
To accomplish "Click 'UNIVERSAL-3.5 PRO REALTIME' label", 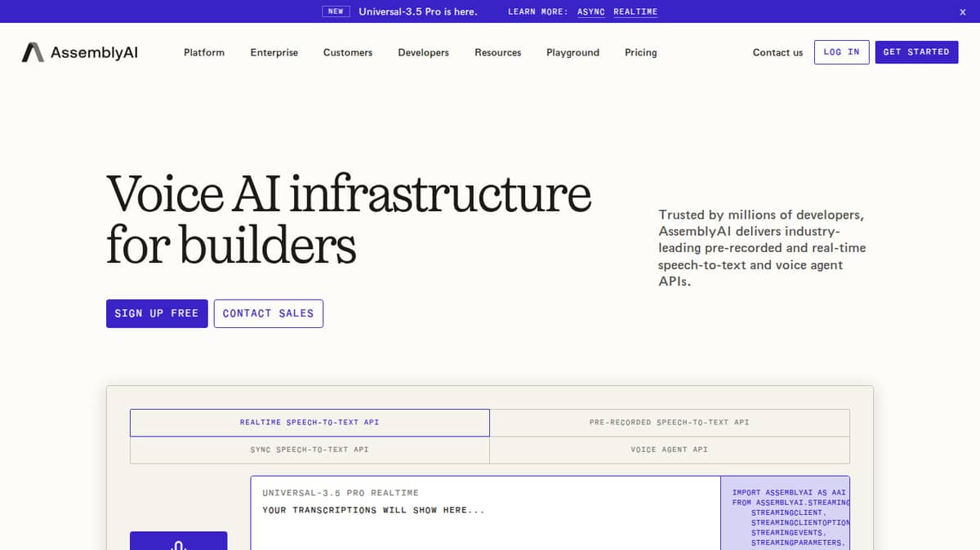I will (x=341, y=493).
